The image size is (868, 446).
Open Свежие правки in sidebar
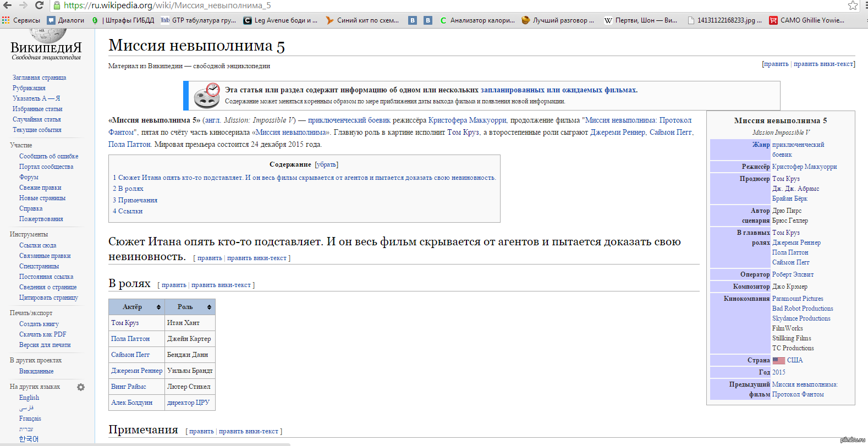(x=40, y=188)
